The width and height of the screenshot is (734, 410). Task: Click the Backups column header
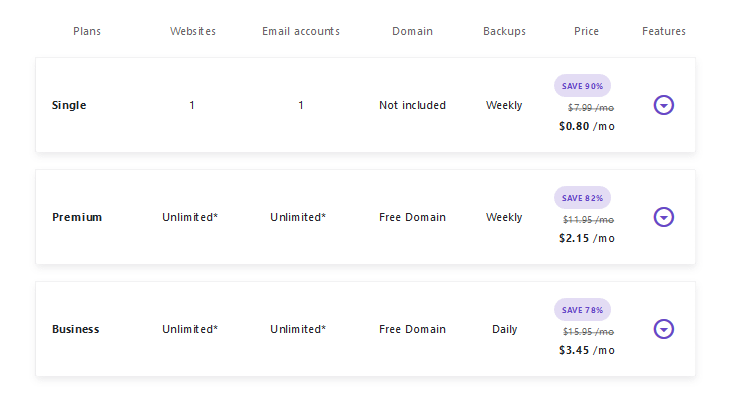pos(504,31)
